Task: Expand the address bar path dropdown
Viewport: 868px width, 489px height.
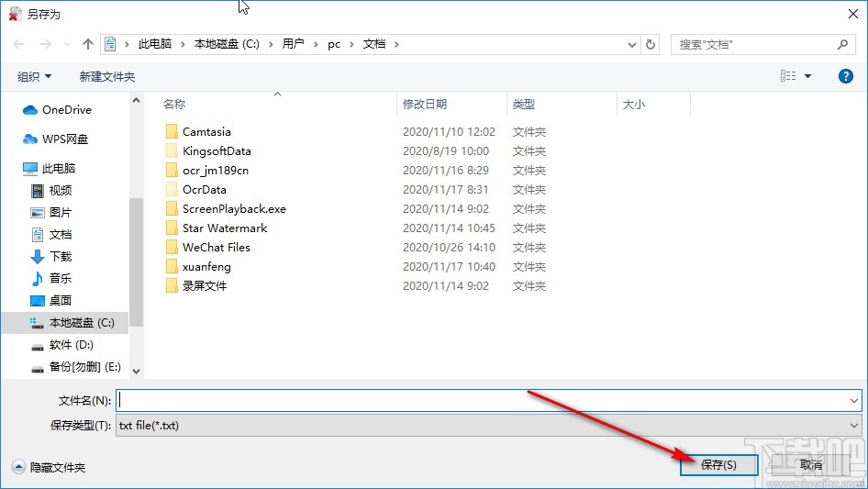Action: tap(631, 44)
